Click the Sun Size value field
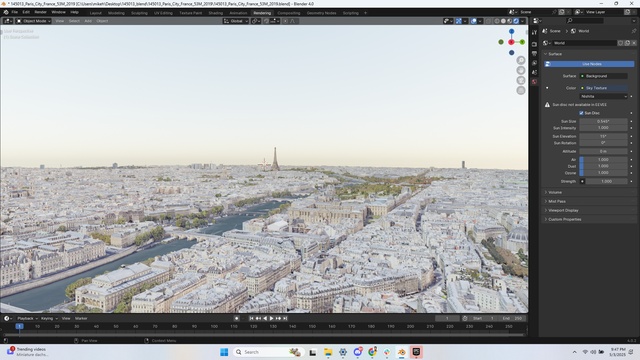Viewport: 640px width, 360px height. point(603,121)
